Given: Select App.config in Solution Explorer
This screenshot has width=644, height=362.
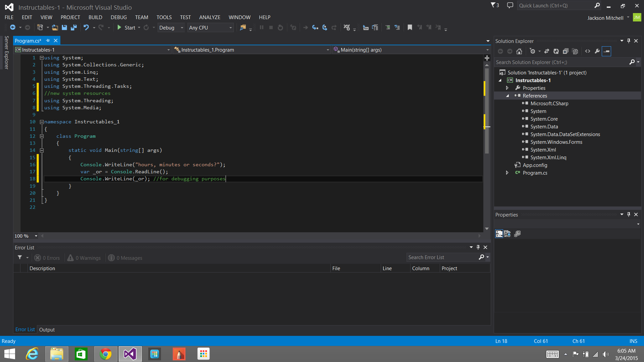Looking at the screenshot, I should pyautogui.click(x=535, y=165).
